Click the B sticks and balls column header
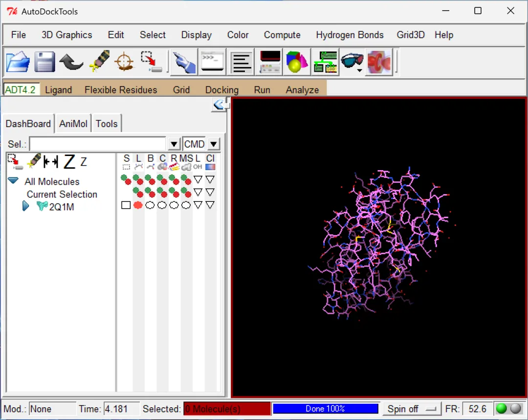Viewport: 528px width, 420px height. (x=151, y=162)
